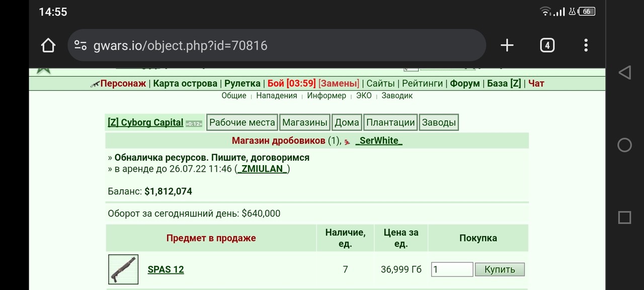
Task: Open [Z] Cyborg Capital sector link
Action: coord(145,122)
